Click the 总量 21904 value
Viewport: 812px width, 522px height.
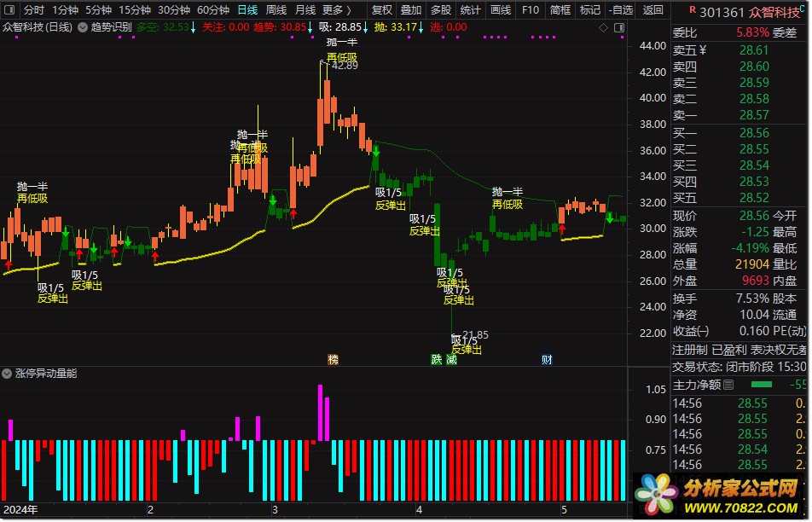click(x=752, y=264)
